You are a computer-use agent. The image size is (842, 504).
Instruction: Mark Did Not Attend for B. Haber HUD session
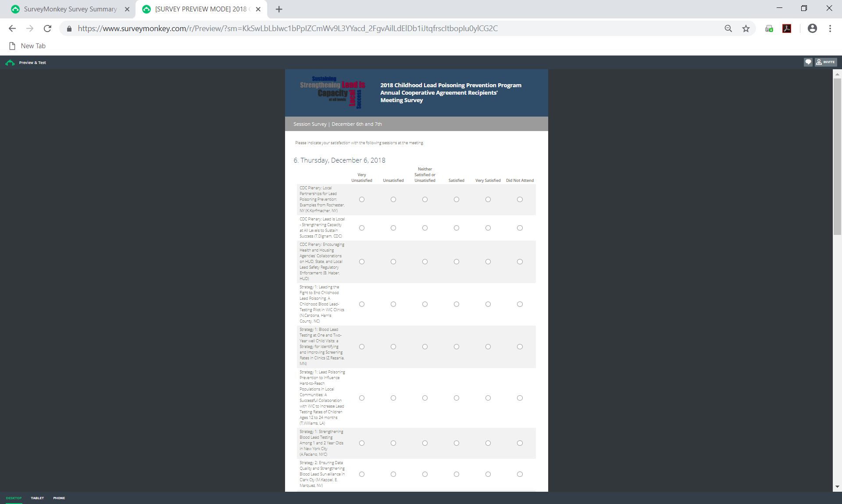[x=520, y=262]
